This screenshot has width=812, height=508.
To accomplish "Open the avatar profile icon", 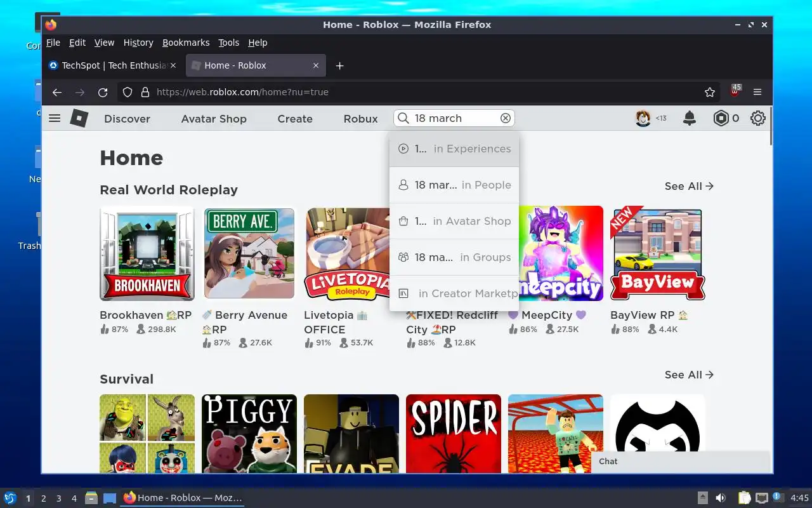I will (x=643, y=118).
